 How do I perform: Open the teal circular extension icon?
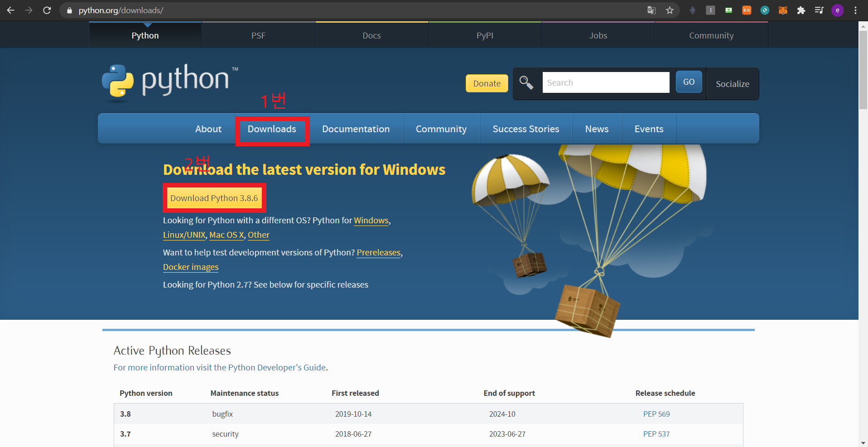click(765, 10)
